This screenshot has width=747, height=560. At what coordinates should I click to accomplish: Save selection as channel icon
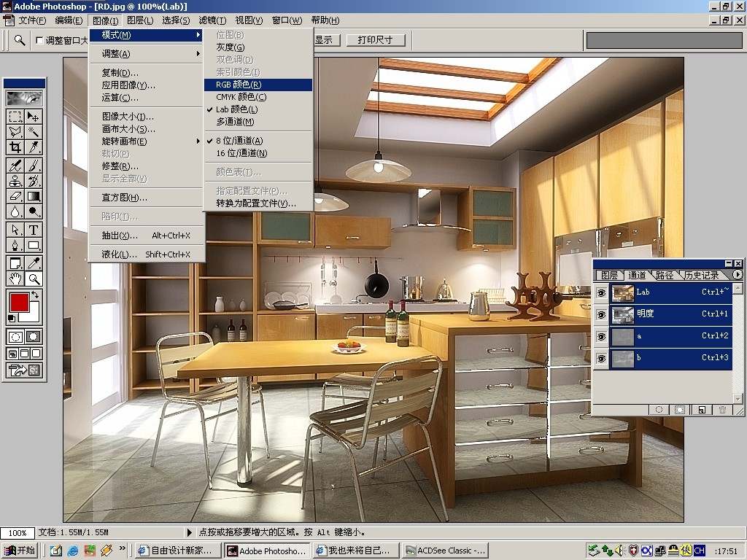[x=680, y=410]
